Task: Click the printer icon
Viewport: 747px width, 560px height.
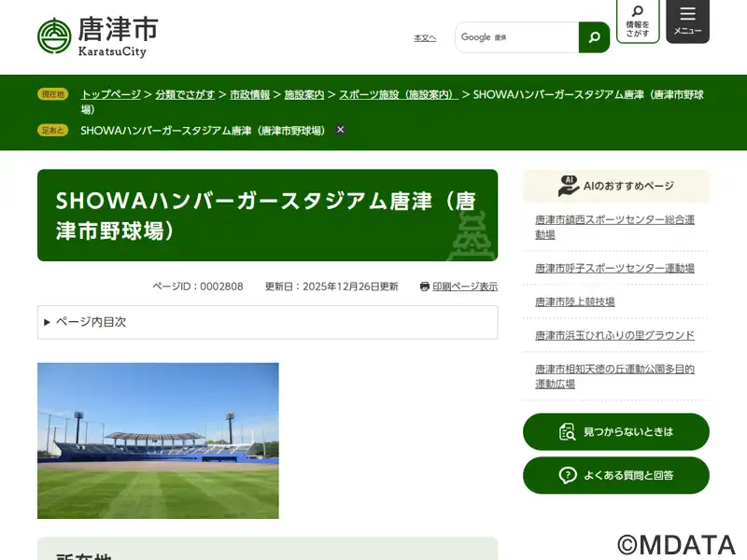Action: (425, 287)
